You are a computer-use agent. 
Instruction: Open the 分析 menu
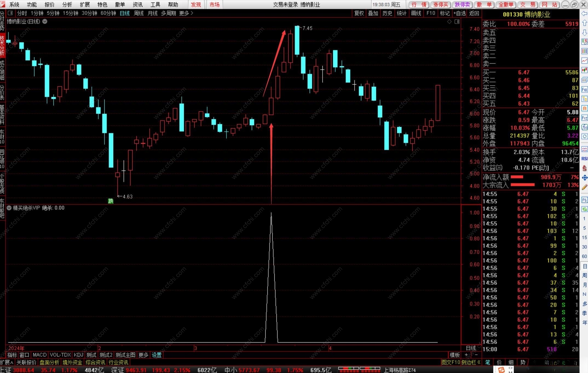coord(67,4)
